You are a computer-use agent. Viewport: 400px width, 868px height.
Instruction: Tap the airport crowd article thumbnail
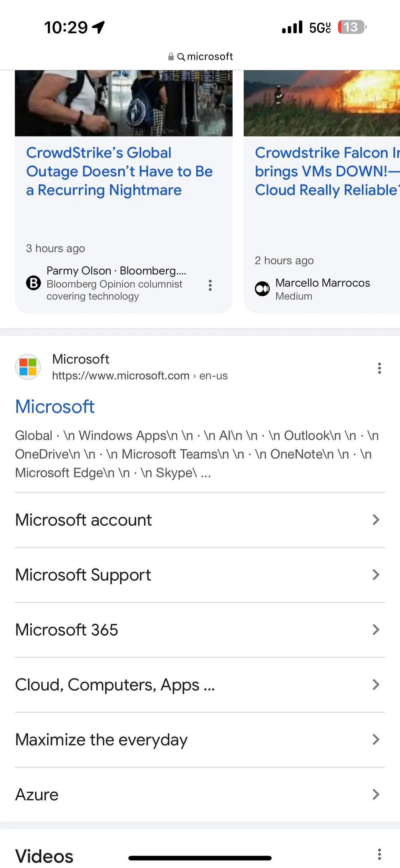(124, 103)
